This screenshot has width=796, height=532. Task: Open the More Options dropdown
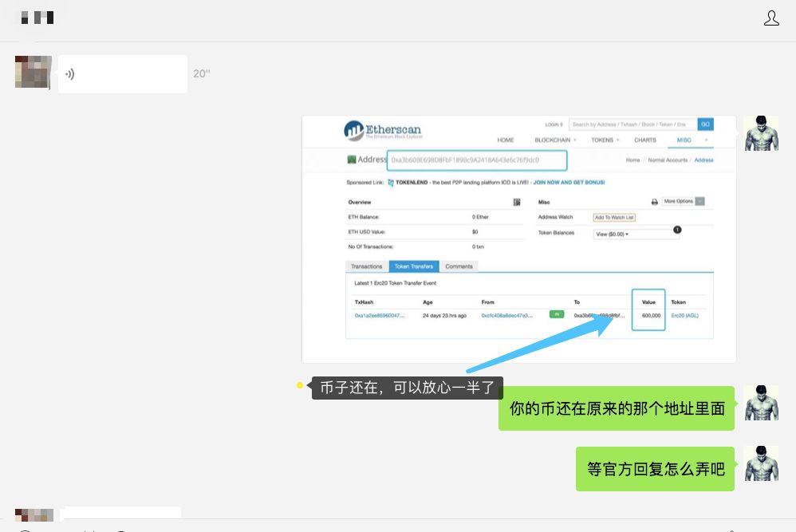[684, 202]
